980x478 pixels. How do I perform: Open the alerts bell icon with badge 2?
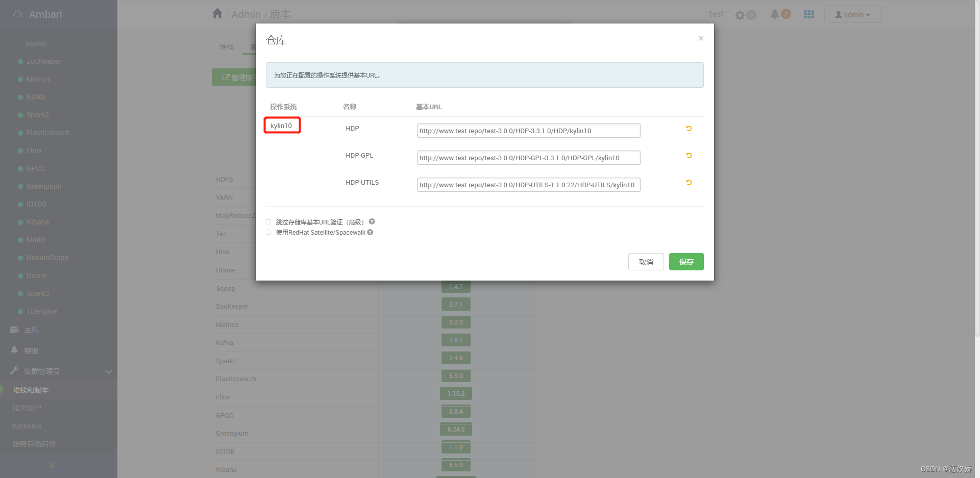[775, 14]
